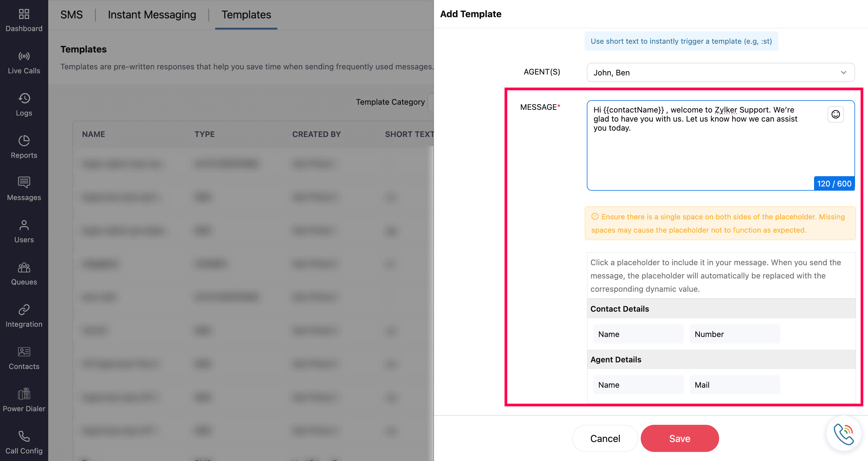
Task: Open the Reports pie chart icon
Action: pos(24,141)
